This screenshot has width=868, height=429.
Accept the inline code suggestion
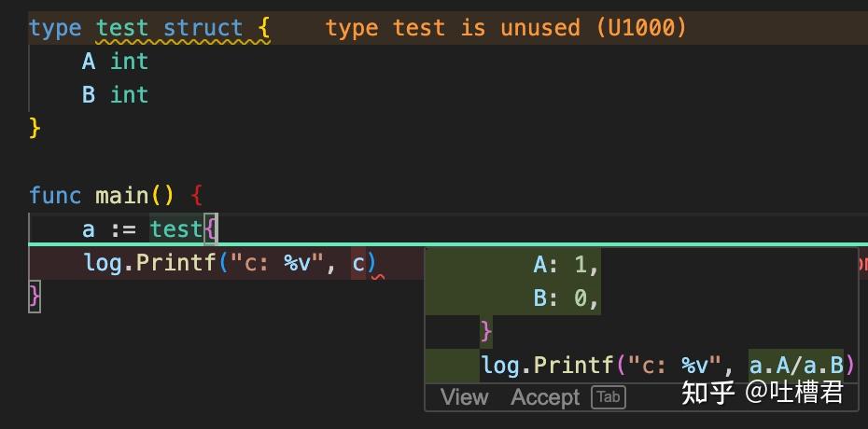545,397
